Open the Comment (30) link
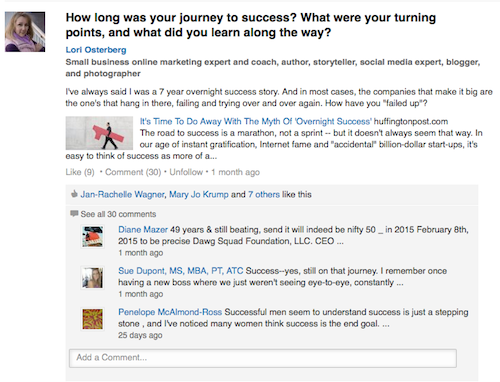The image size is (500, 382). point(133,172)
